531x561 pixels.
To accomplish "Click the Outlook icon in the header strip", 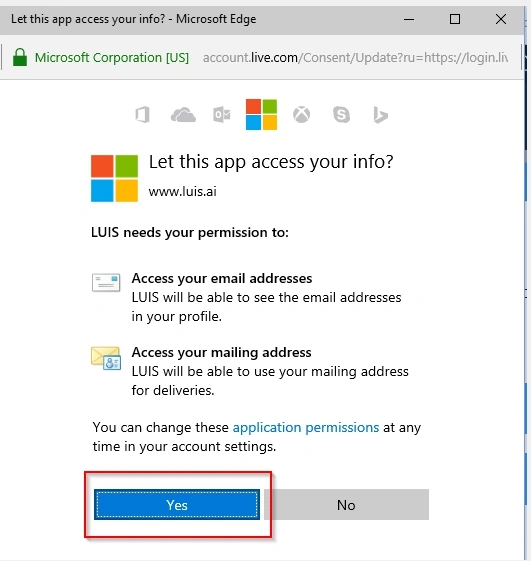I will 222,115.
